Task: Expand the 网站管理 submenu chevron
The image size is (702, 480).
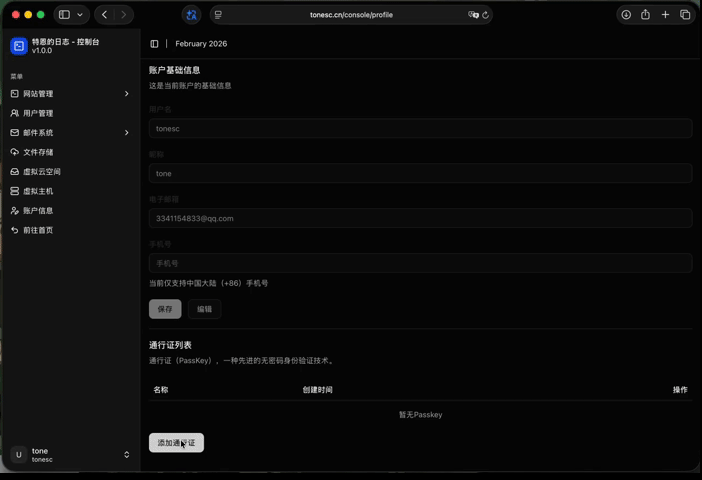Action: point(126,94)
